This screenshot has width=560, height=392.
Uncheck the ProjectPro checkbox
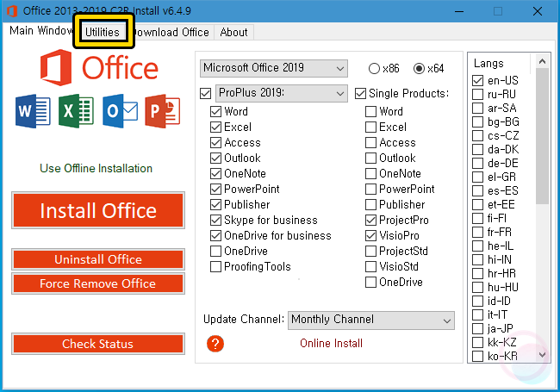coord(370,220)
